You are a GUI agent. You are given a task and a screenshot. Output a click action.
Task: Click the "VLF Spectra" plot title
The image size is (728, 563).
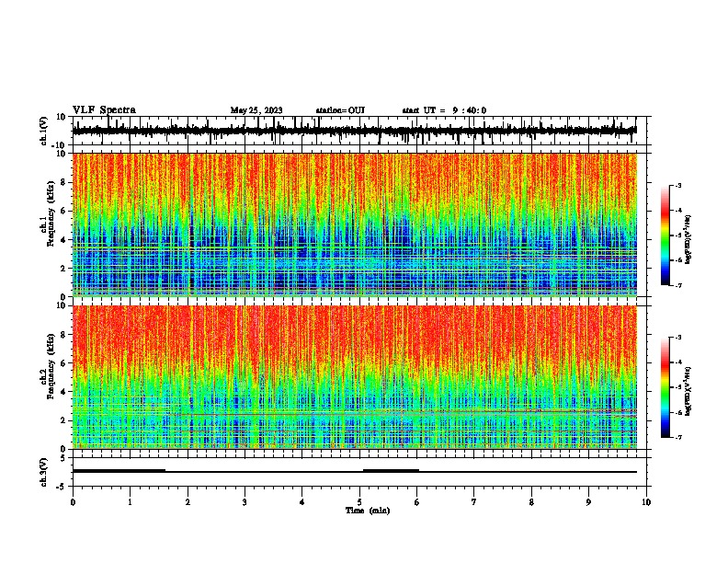click(104, 110)
